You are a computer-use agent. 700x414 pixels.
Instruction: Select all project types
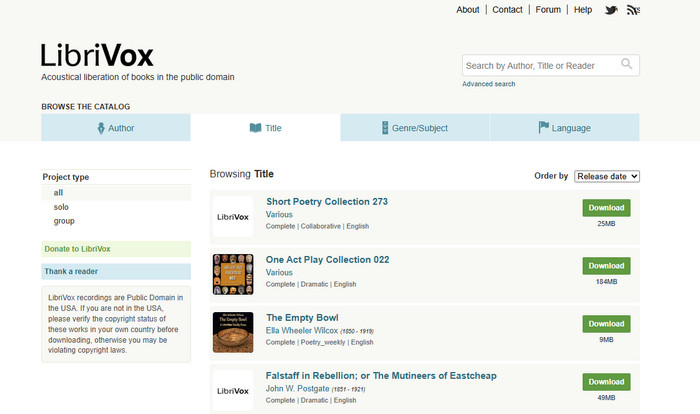(x=59, y=193)
